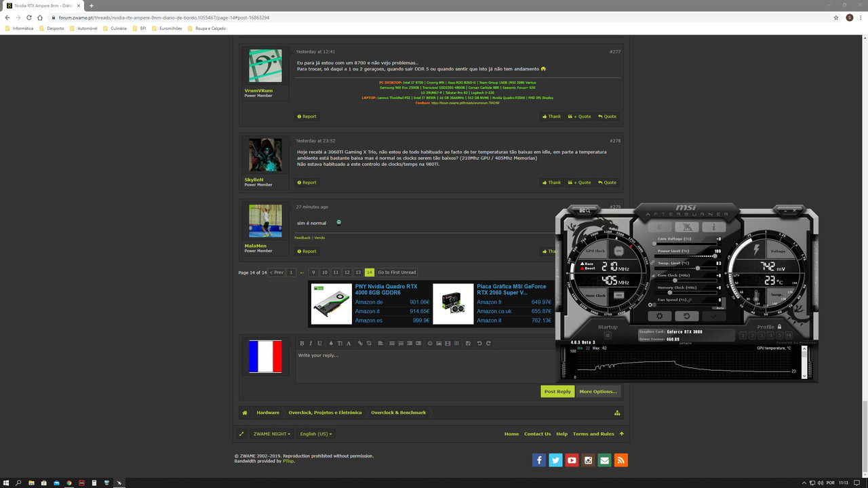This screenshot has width=868, height=488.
Task: Toggle the Afterburner profile lock icon
Action: 779,327
